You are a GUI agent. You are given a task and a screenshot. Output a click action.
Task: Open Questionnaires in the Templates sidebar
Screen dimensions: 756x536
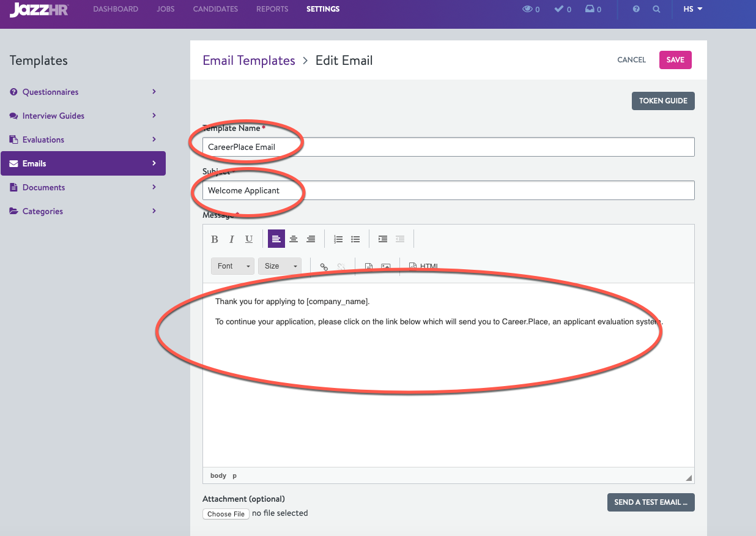50,92
